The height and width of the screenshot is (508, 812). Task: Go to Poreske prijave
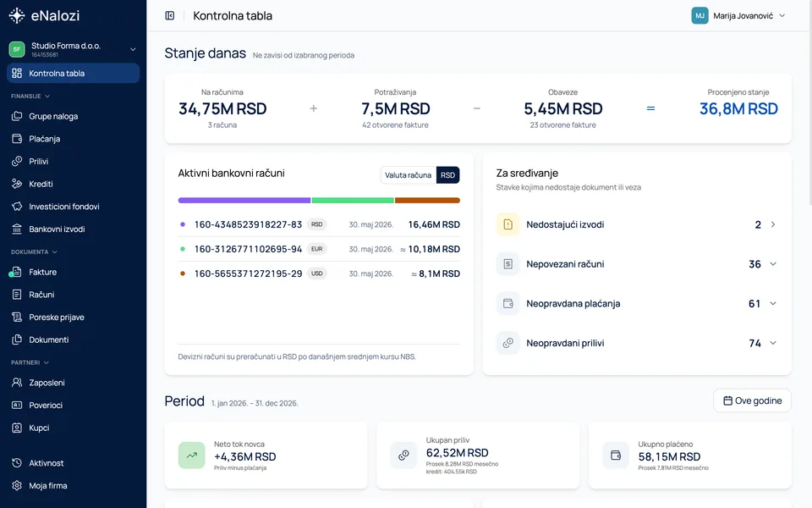[x=73, y=317]
